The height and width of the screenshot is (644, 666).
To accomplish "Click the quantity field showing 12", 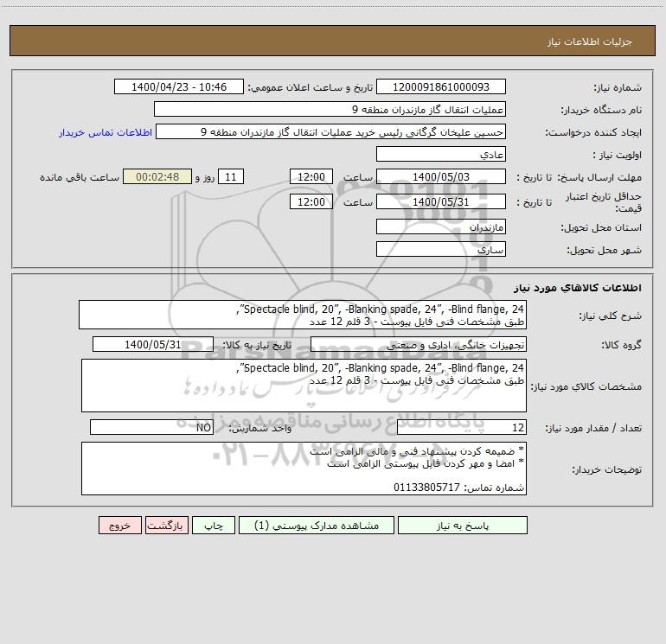I will [x=462, y=428].
